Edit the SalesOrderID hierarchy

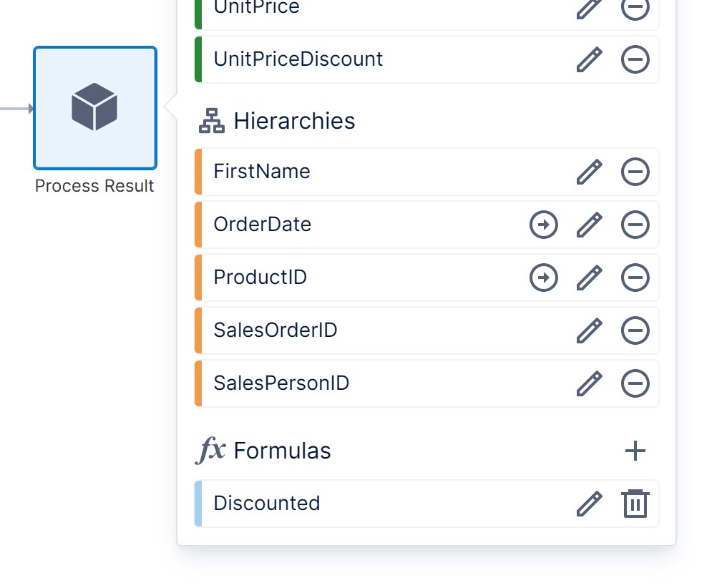tap(588, 330)
